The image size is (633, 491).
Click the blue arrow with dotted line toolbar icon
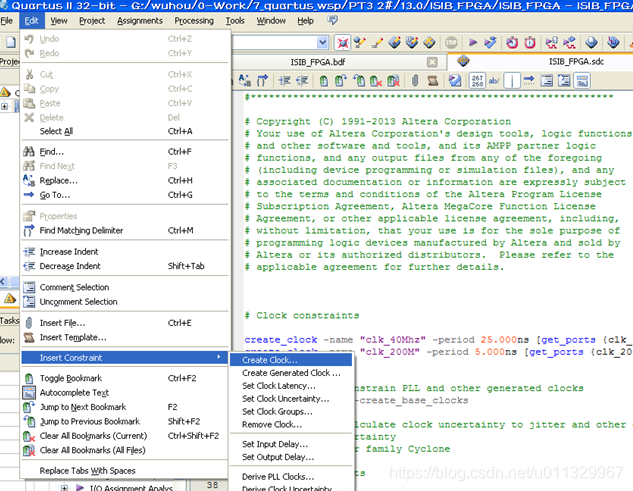[529, 81]
